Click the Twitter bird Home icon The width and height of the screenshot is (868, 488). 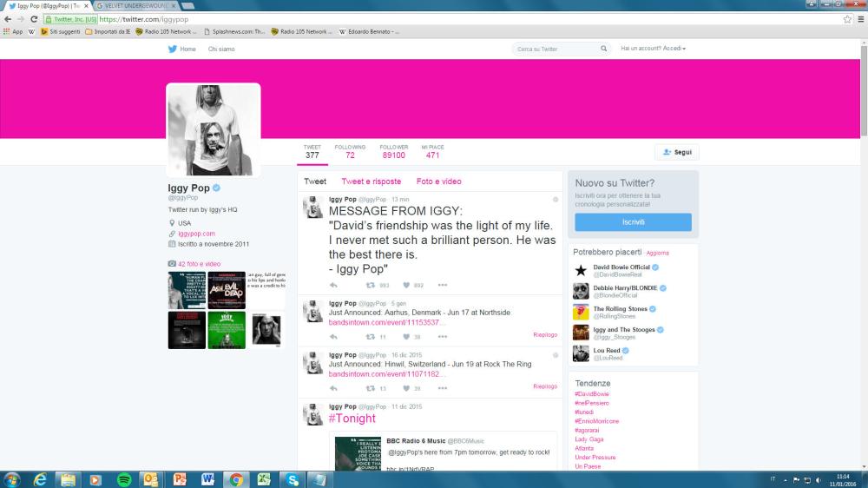[x=173, y=49]
